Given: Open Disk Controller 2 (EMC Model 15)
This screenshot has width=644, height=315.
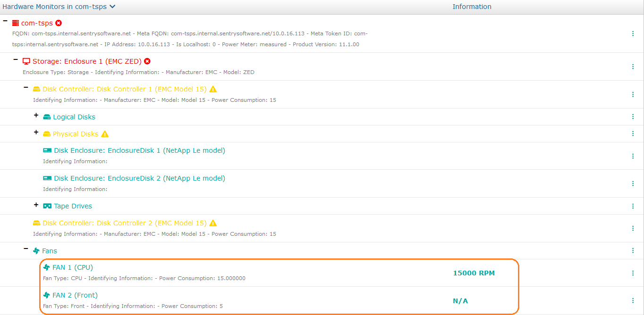Looking at the screenshot, I should coord(124,223).
